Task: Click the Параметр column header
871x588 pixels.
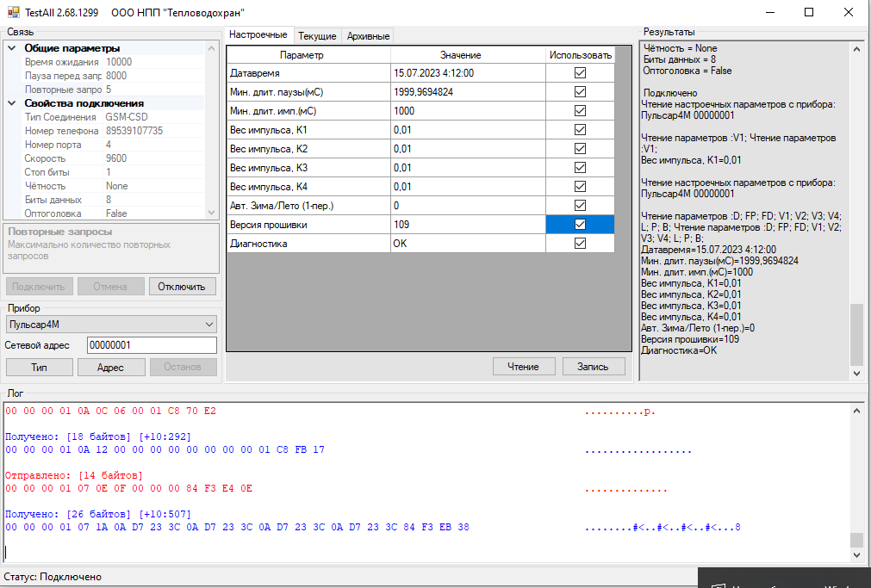Action: [x=308, y=55]
